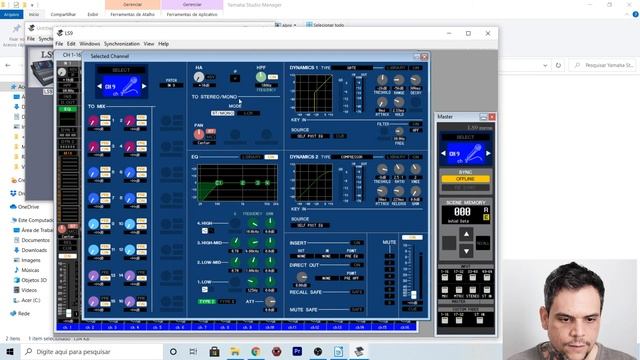Turn the Dynamics 2 threshold knob
640x360 pixels.
coord(382,169)
